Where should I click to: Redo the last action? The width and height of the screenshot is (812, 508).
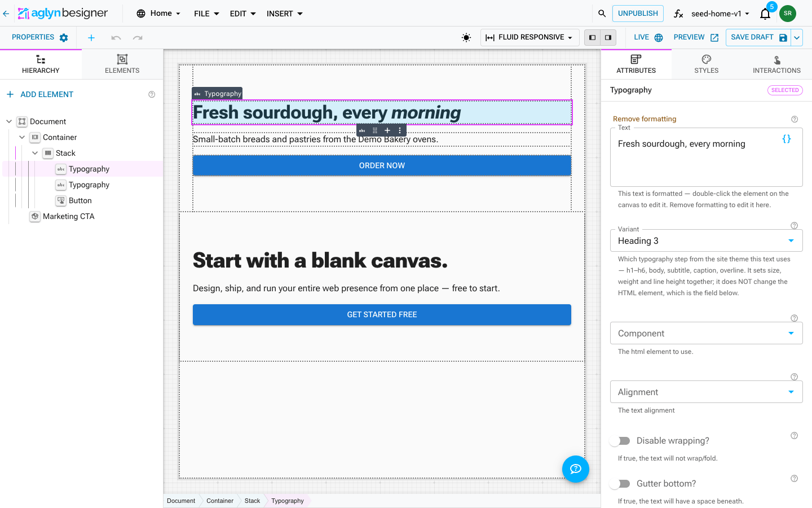tap(138, 38)
